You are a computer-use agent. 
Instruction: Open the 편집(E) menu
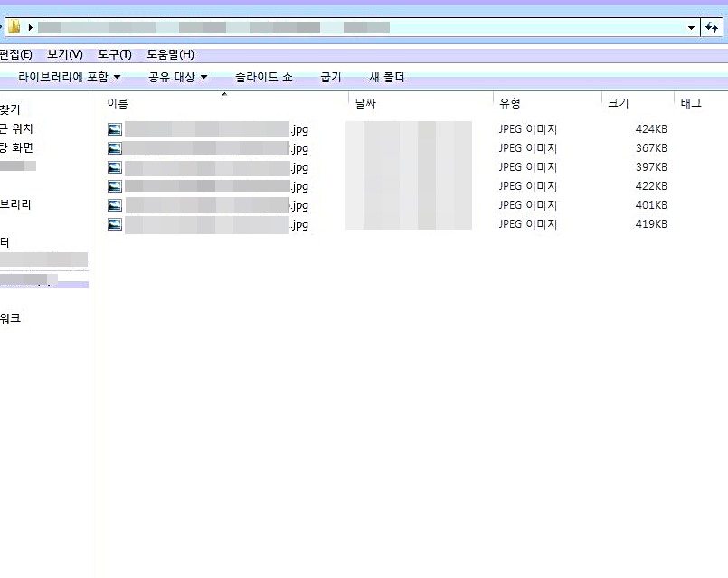click(x=15, y=55)
